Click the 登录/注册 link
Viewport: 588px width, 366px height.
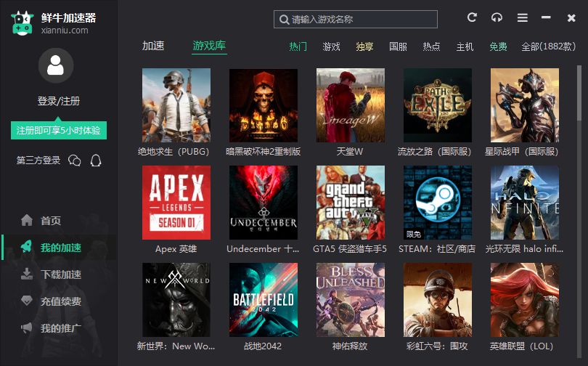[x=59, y=101]
